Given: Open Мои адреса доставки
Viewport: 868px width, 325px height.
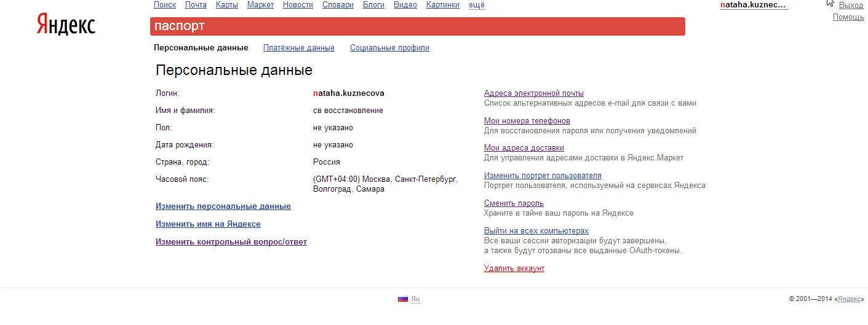Looking at the screenshot, I should [x=524, y=148].
